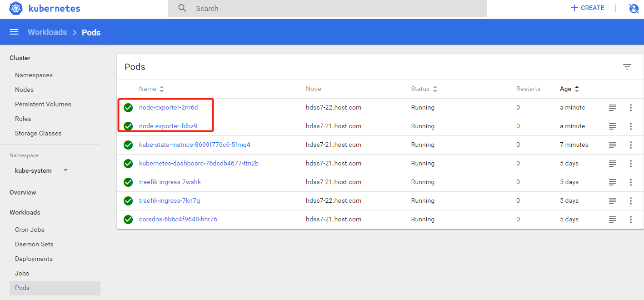Image resolution: width=644 pixels, height=300 pixels.
Task: Select Pods in sidebar
Action: [55, 288]
